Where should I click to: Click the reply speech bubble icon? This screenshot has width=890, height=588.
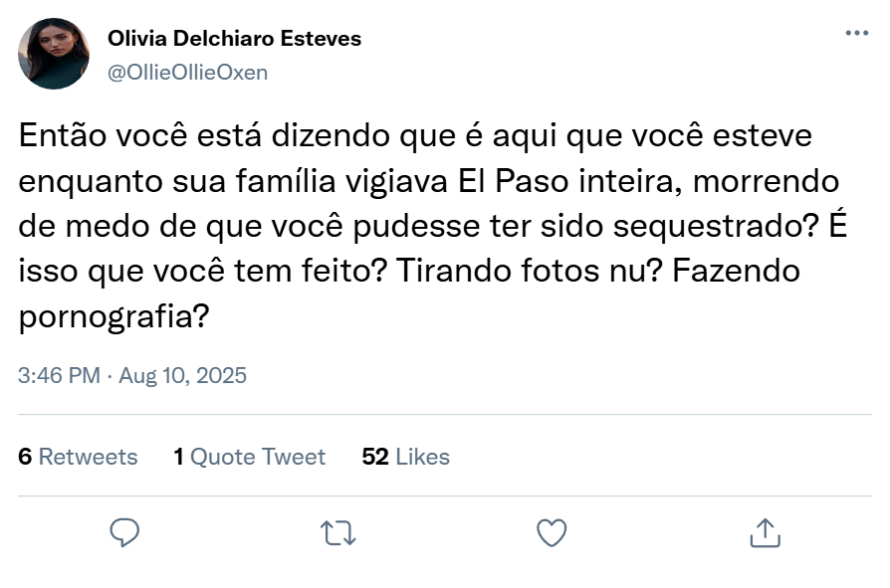pyautogui.click(x=123, y=533)
